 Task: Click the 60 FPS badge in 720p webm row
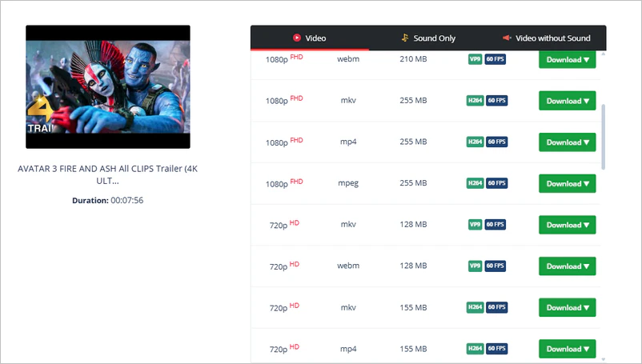pos(496,266)
